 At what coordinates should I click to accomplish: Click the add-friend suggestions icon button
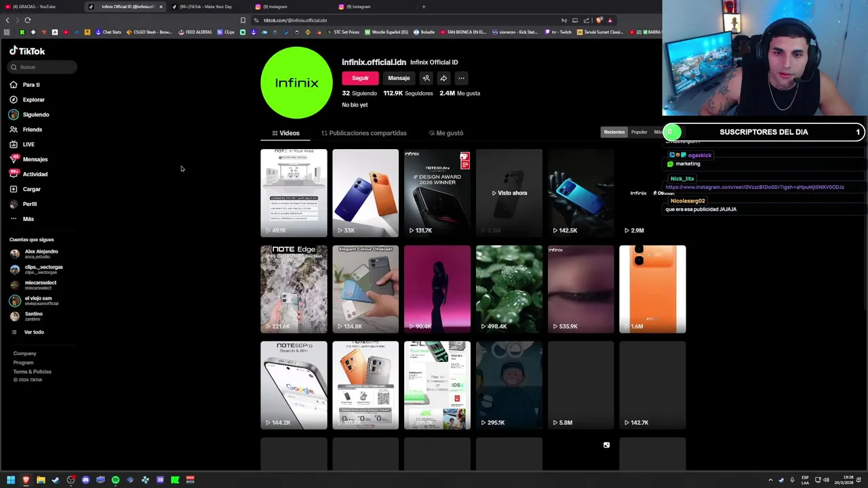click(x=426, y=78)
